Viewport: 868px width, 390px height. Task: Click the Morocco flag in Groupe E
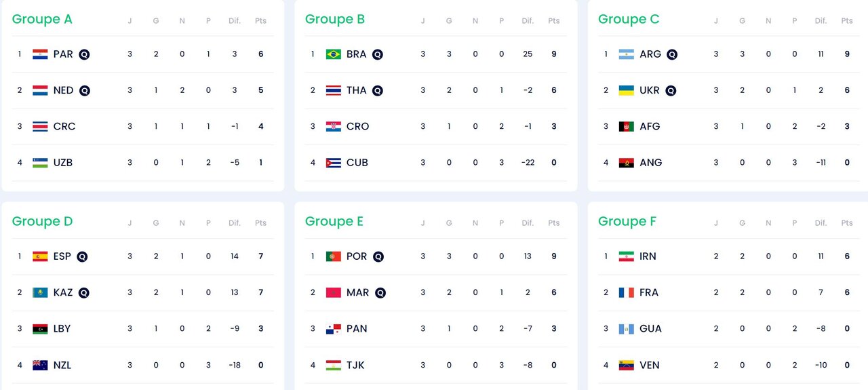point(333,293)
